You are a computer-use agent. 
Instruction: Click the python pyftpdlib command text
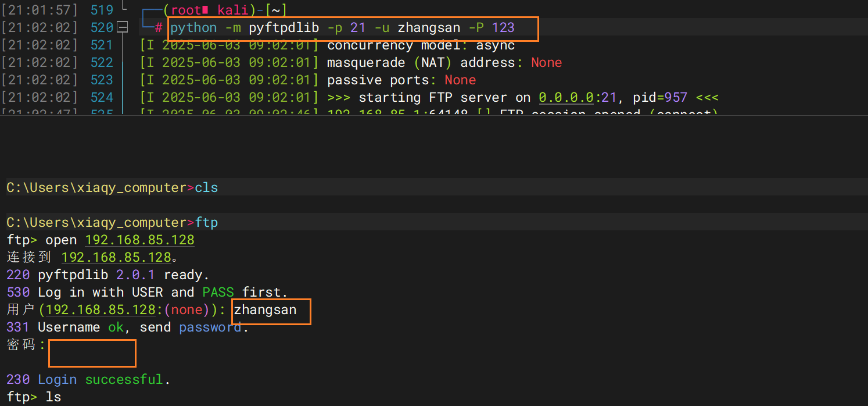pos(343,28)
